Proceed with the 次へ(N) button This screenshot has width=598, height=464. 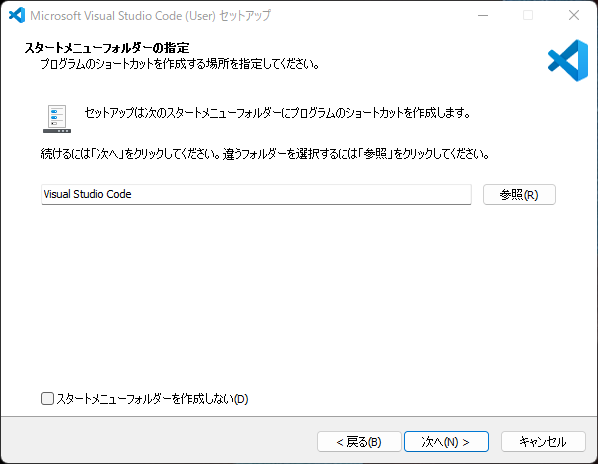(x=446, y=442)
